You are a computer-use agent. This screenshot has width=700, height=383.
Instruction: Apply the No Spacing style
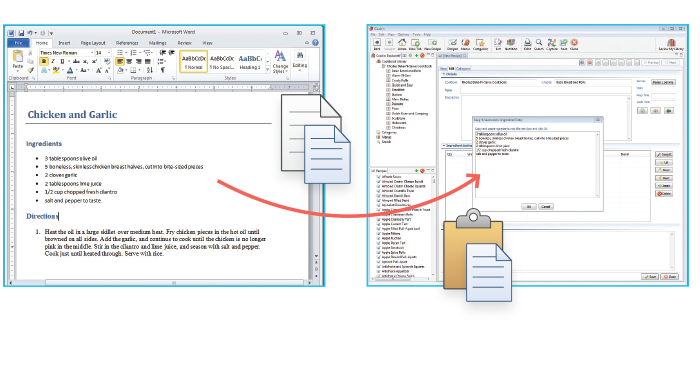222,62
